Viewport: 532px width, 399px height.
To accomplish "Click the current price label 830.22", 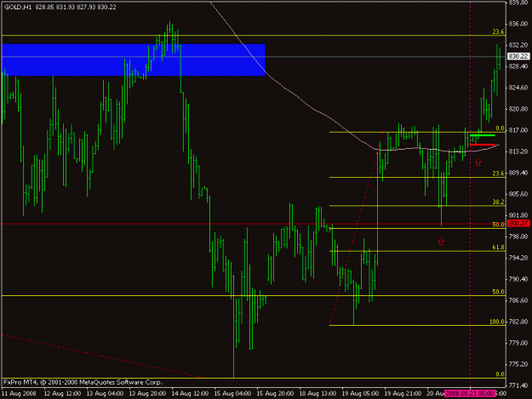I will click(518, 56).
